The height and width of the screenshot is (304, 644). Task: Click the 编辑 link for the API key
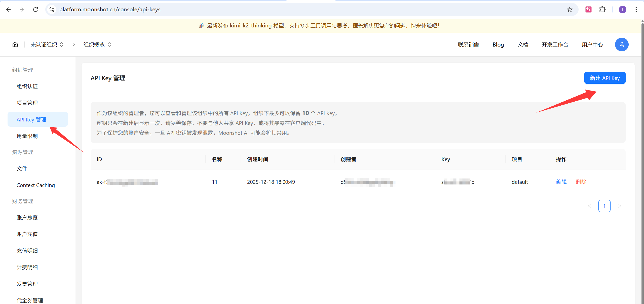click(561, 182)
